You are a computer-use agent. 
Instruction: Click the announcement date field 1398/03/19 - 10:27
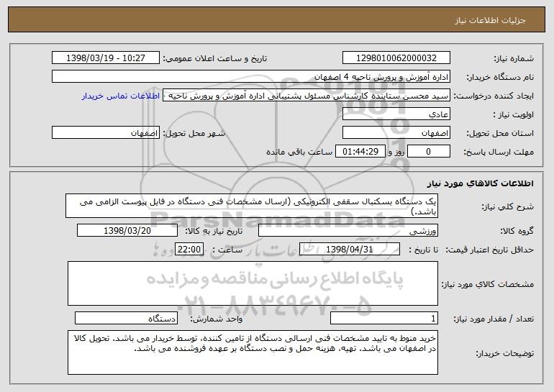106,58
